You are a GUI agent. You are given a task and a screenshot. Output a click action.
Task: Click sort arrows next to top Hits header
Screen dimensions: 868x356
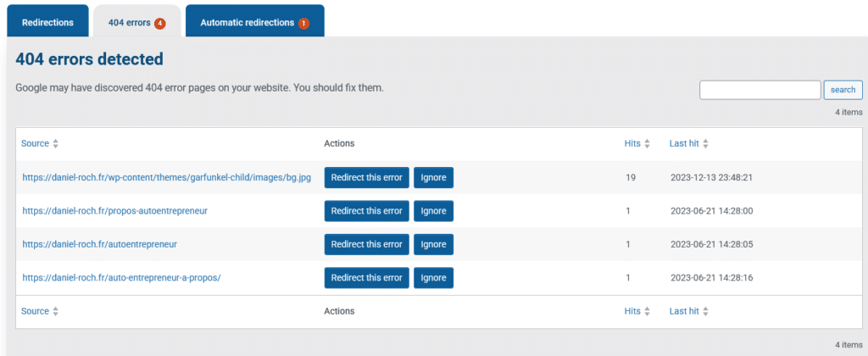(647, 144)
